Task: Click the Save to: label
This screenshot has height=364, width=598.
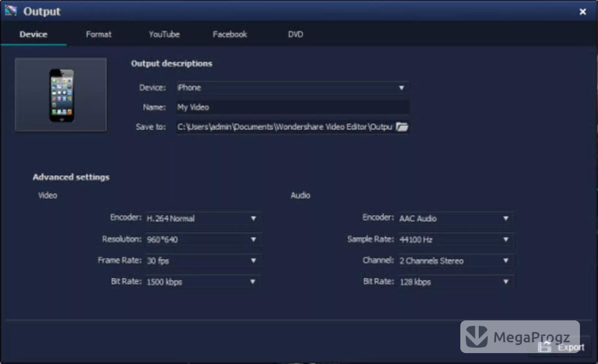Action: tap(151, 127)
